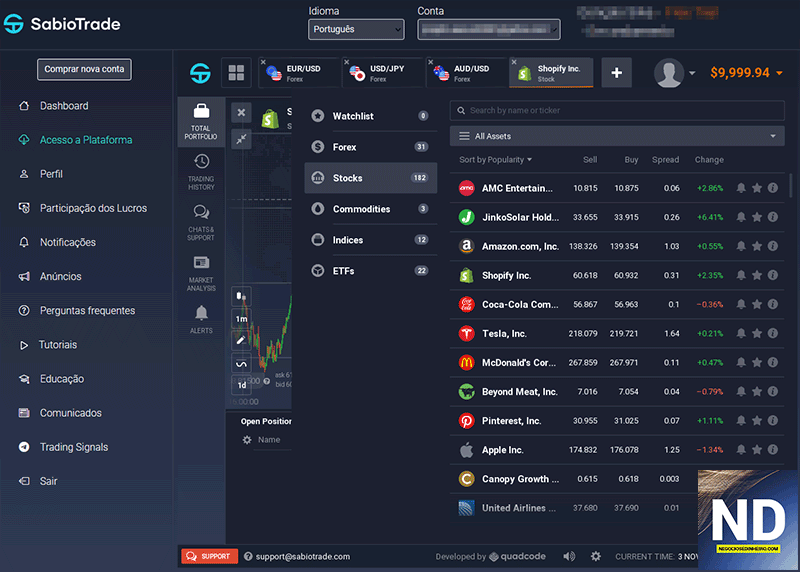Select the Watchlist category
Viewport: 800px width, 572px height.
[x=370, y=116]
